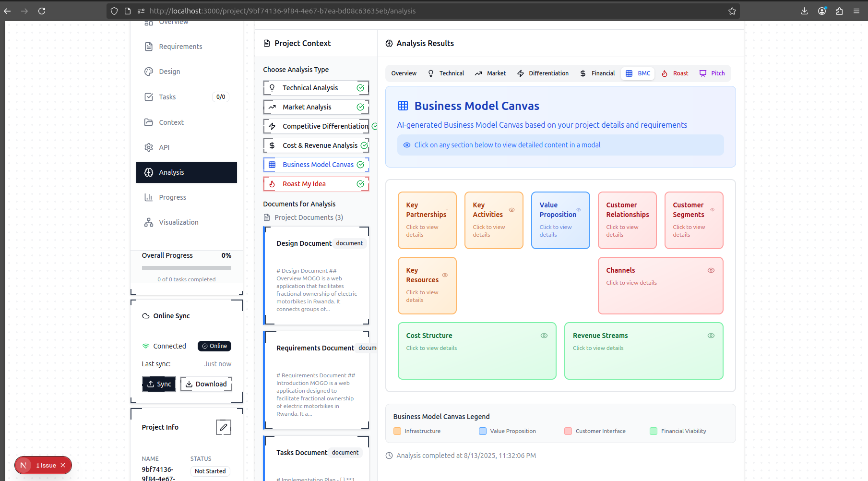Viewport: 868px width, 481px height.
Task: Select the BMC results tab
Action: point(638,73)
